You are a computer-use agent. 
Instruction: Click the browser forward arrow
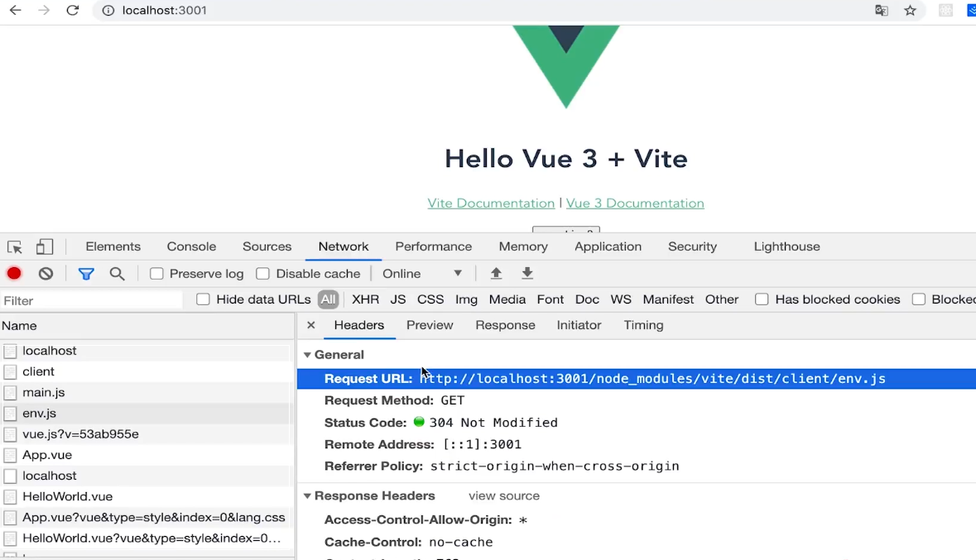pos(44,10)
